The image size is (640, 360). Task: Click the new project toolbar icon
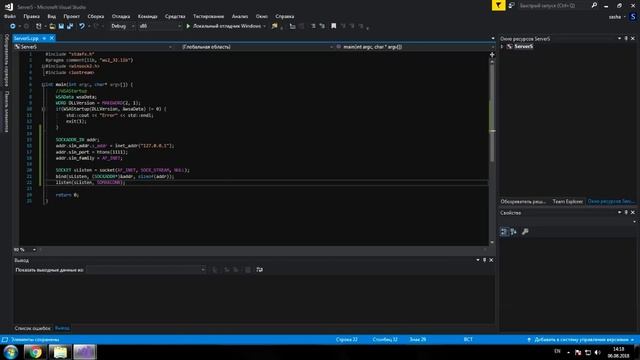pyautogui.click(x=39, y=26)
